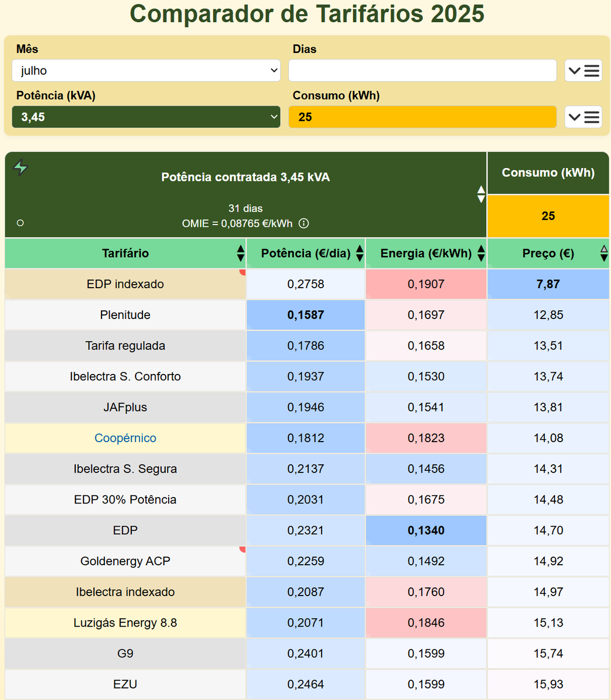Click Tarifa regulada price 13,51

(x=548, y=346)
